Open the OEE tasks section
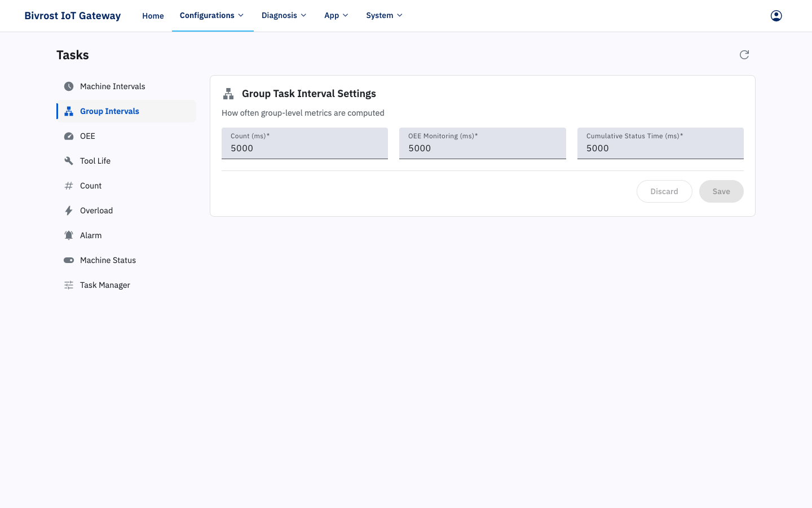The height and width of the screenshot is (508, 812). tap(126, 136)
